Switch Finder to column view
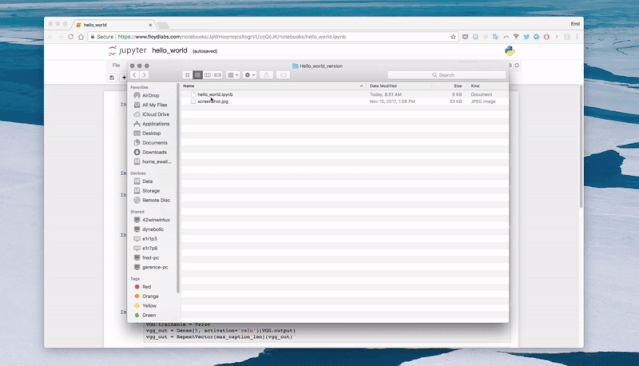 207,75
